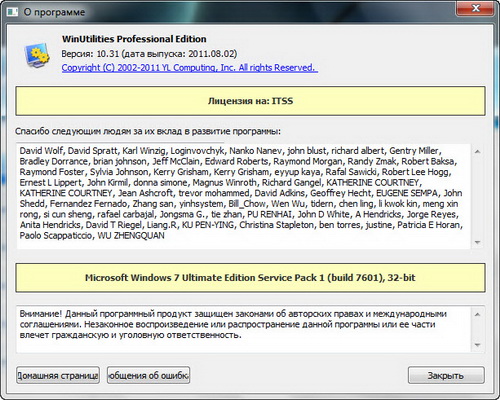The height and width of the screenshot is (400, 500).
Task: Click the WinUtilities Professional Edition heading
Action: click(134, 39)
